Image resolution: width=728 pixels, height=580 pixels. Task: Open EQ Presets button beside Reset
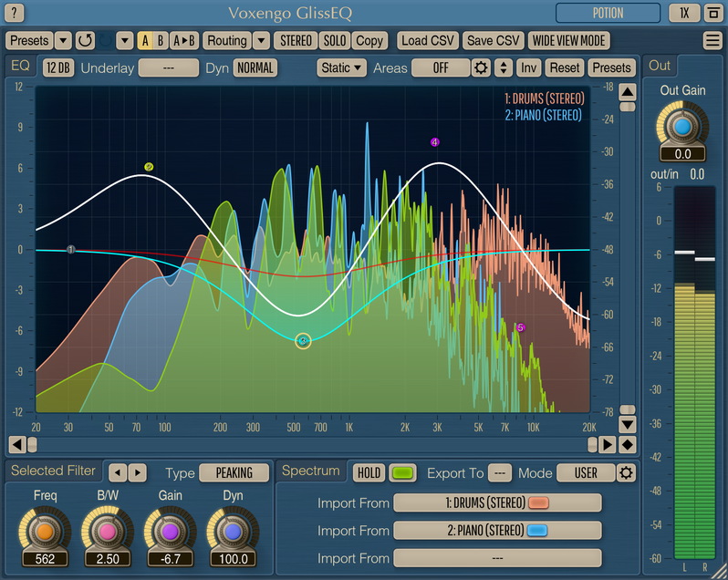pos(611,67)
